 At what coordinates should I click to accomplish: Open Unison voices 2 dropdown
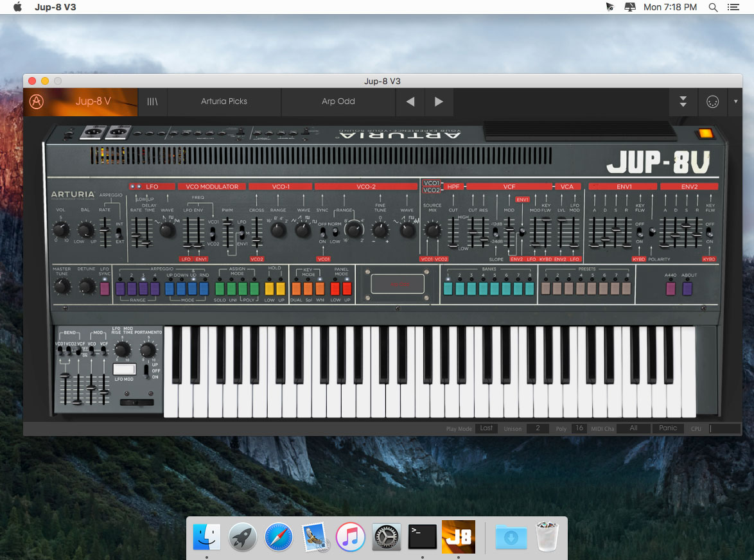click(x=538, y=428)
